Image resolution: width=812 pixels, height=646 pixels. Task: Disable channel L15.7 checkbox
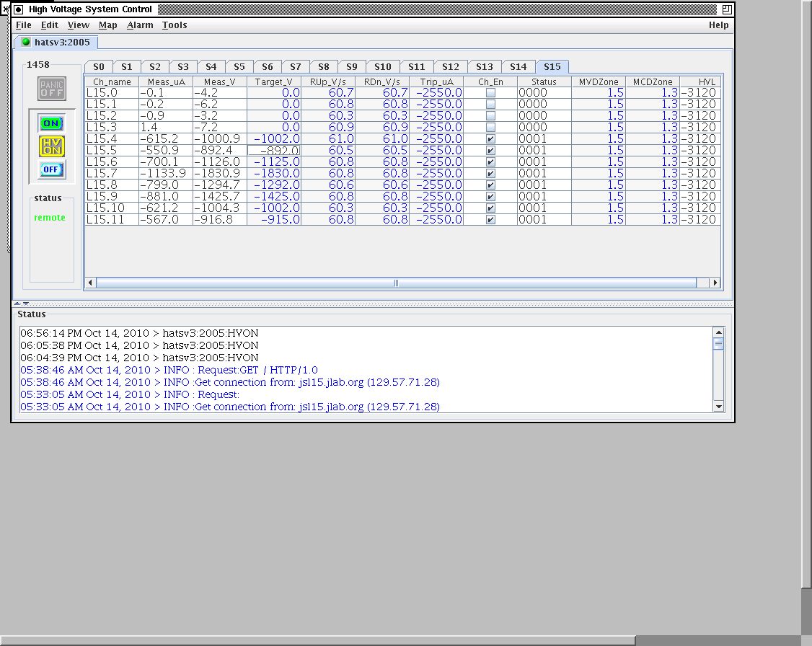pos(490,174)
